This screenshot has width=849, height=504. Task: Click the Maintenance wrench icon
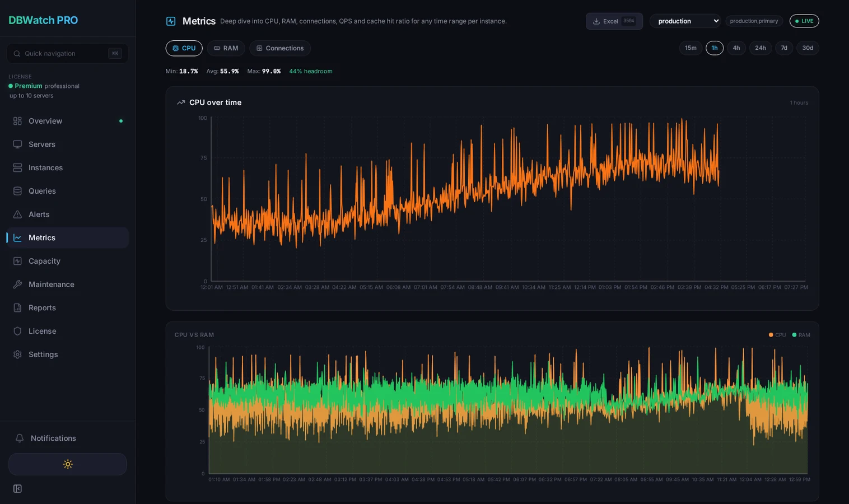coord(17,284)
